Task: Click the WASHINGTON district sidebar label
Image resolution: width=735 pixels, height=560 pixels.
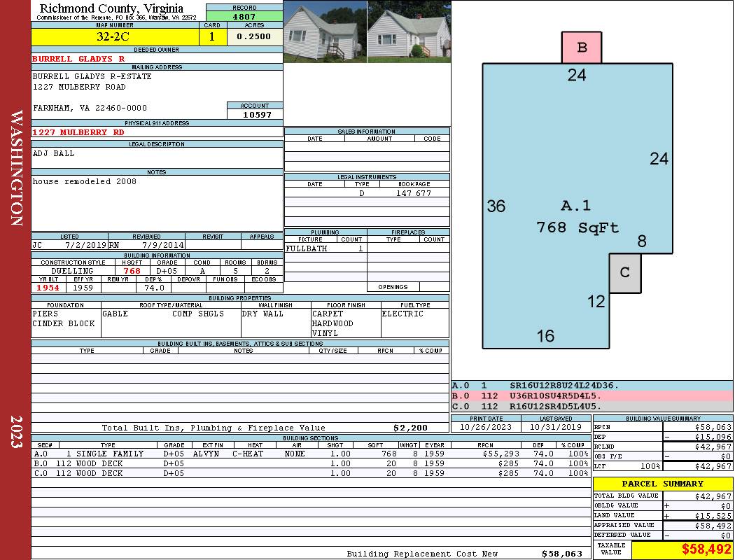Action: click(x=16, y=168)
